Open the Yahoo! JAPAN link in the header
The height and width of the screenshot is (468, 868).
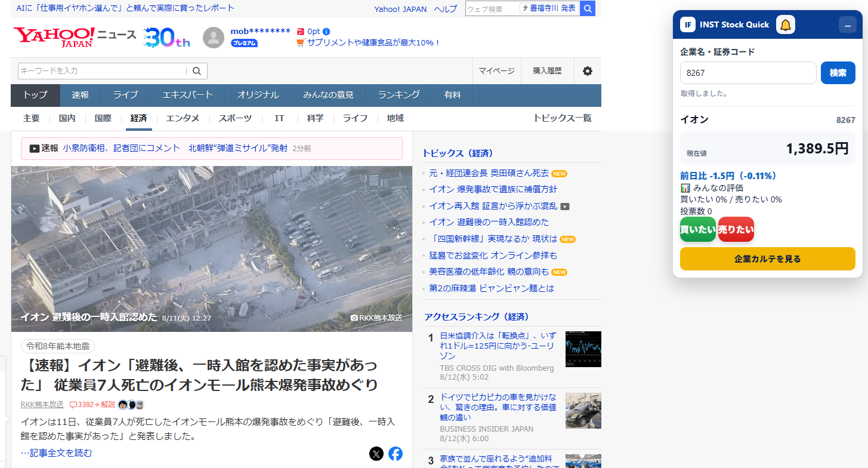(400, 9)
